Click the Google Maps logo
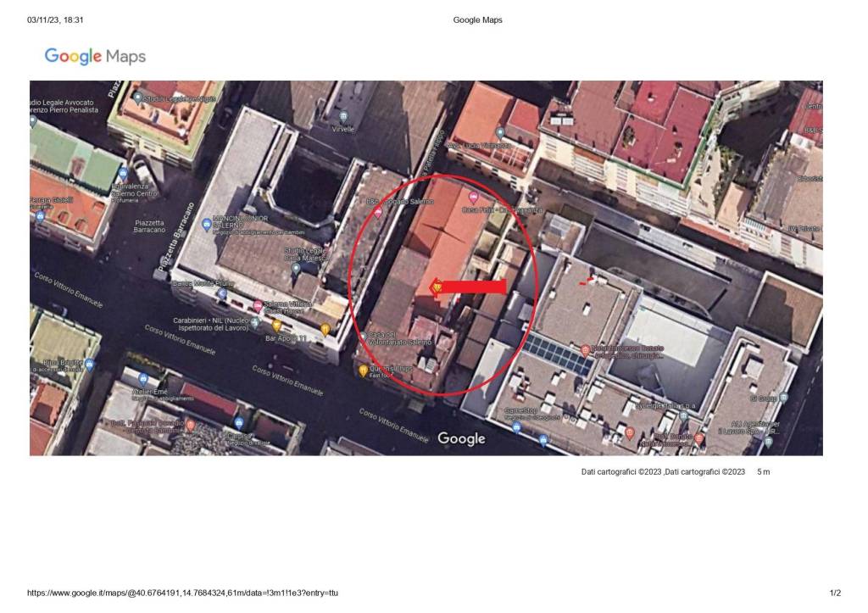 click(x=95, y=56)
